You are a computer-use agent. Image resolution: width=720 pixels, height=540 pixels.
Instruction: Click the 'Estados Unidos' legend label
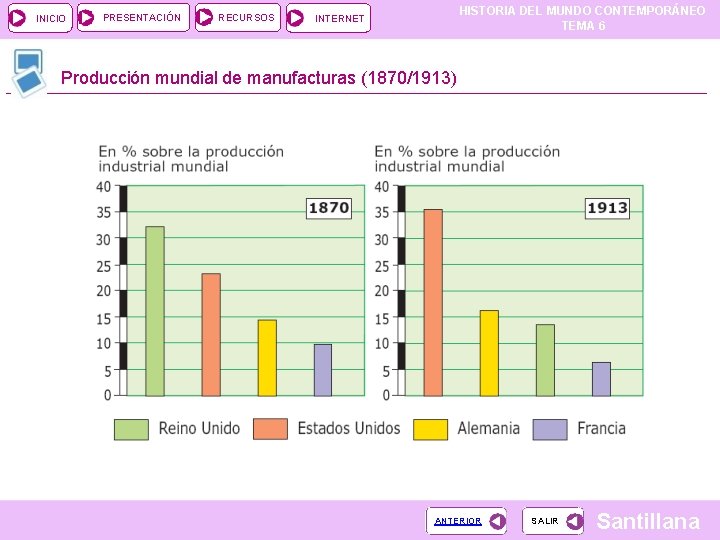click(349, 428)
